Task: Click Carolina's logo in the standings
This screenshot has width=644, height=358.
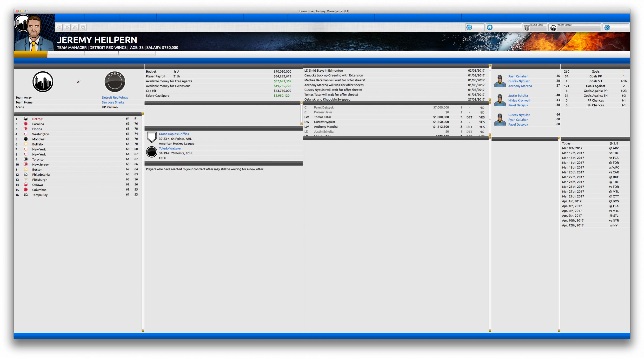Action: (26, 124)
